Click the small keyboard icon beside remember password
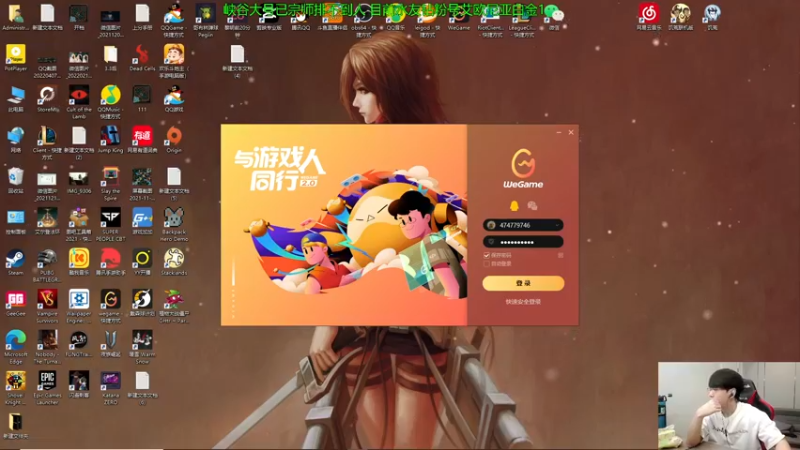The width and height of the screenshot is (800, 450). [x=560, y=255]
